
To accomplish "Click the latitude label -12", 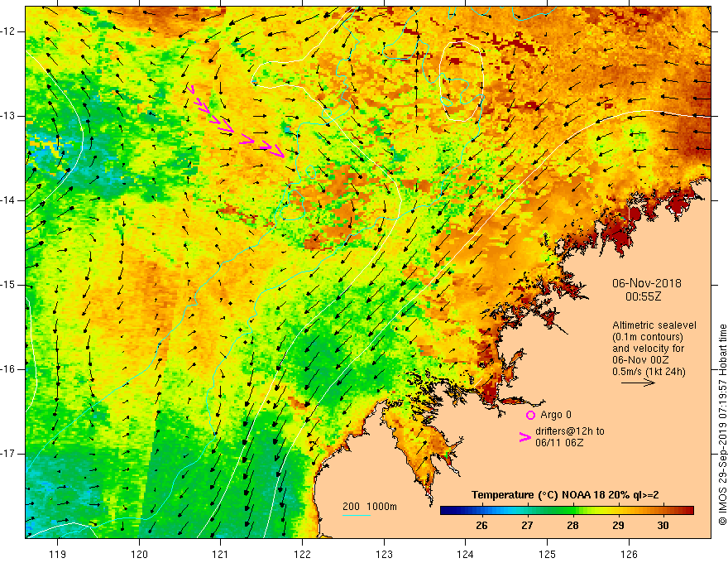I will (8, 31).
